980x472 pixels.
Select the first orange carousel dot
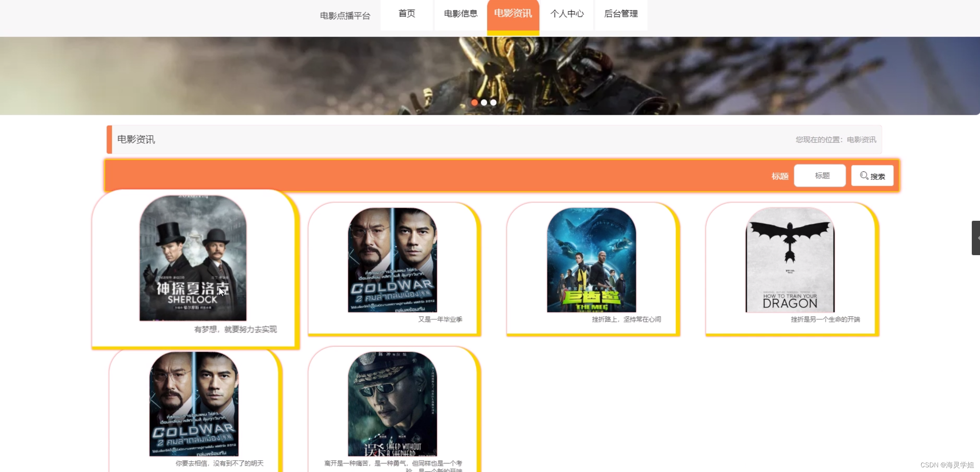[474, 102]
